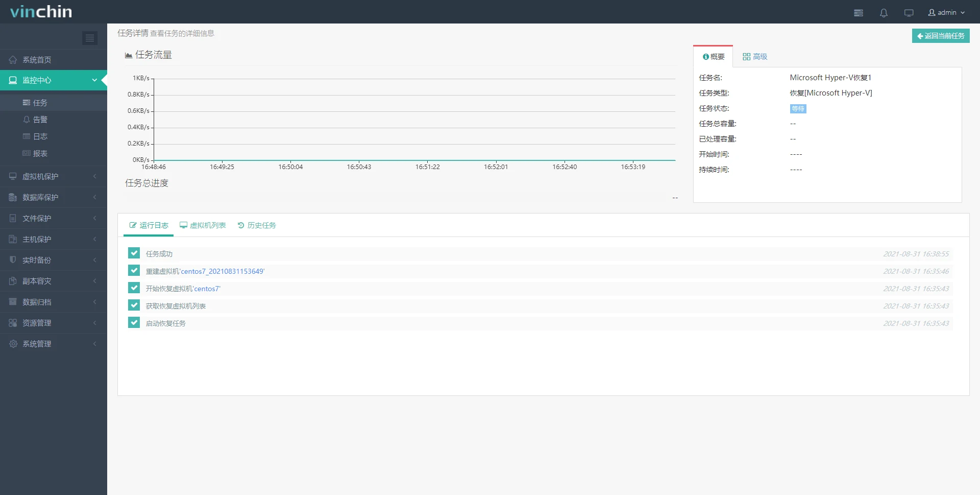Click the laptop icon beside 监控中心
This screenshot has width=980, height=495.
click(13, 80)
